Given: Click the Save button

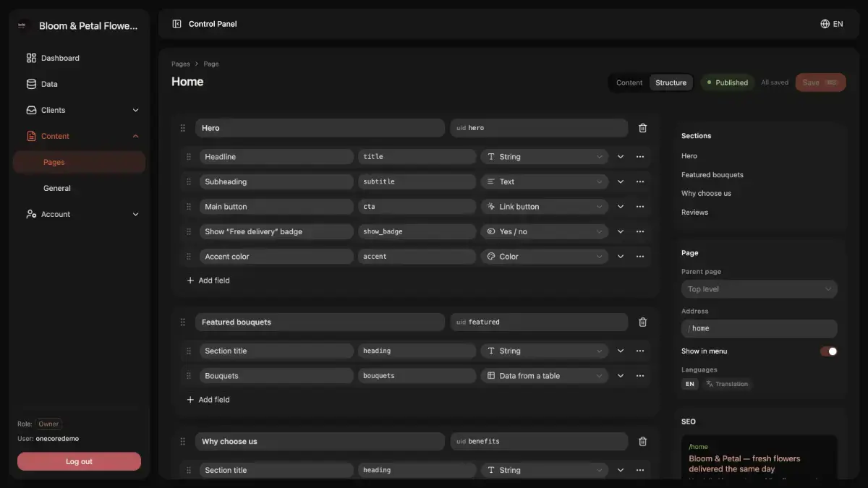Looking at the screenshot, I should click(x=820, y=82).
